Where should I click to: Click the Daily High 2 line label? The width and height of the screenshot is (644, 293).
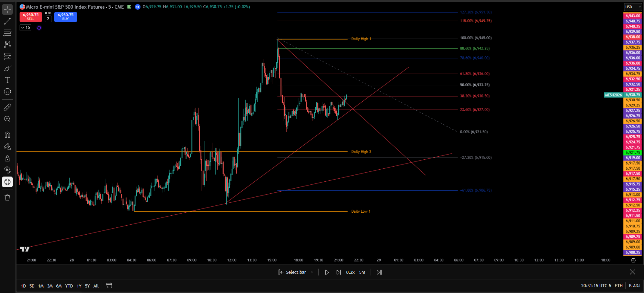[x=361, y=151]
